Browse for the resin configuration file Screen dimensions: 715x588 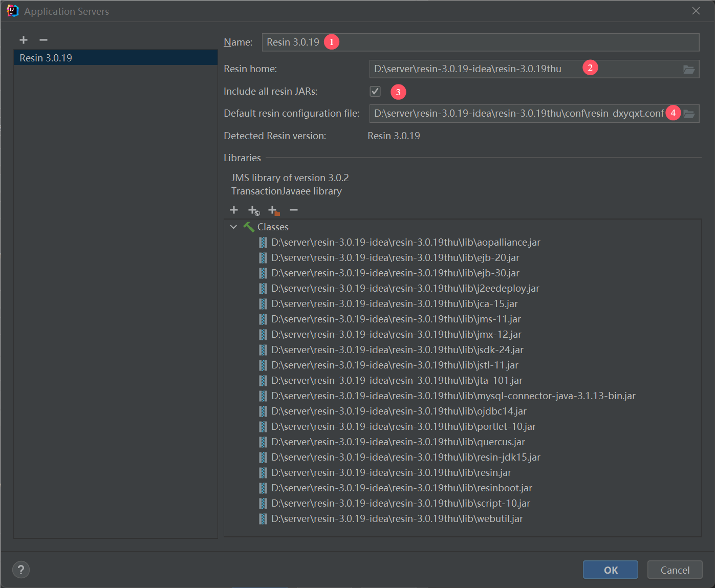[x=689, y=114]
